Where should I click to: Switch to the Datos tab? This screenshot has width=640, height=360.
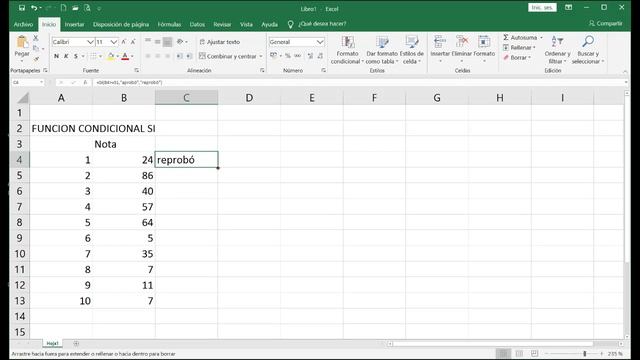pyautogui.click(x=197, y=24)
